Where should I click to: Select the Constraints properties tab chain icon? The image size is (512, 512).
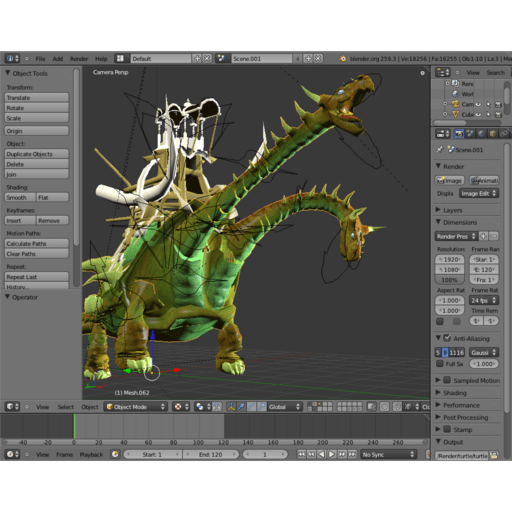(503, 134)
